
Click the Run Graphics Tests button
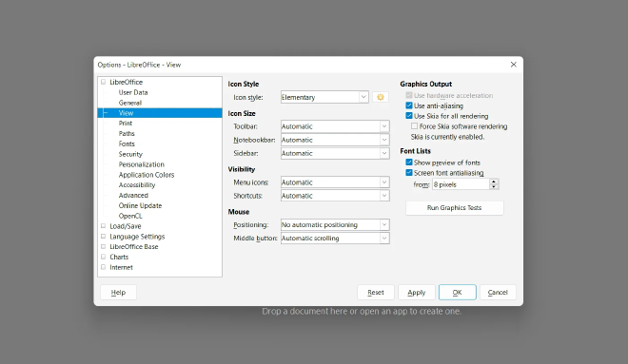(x=455, y=208)
